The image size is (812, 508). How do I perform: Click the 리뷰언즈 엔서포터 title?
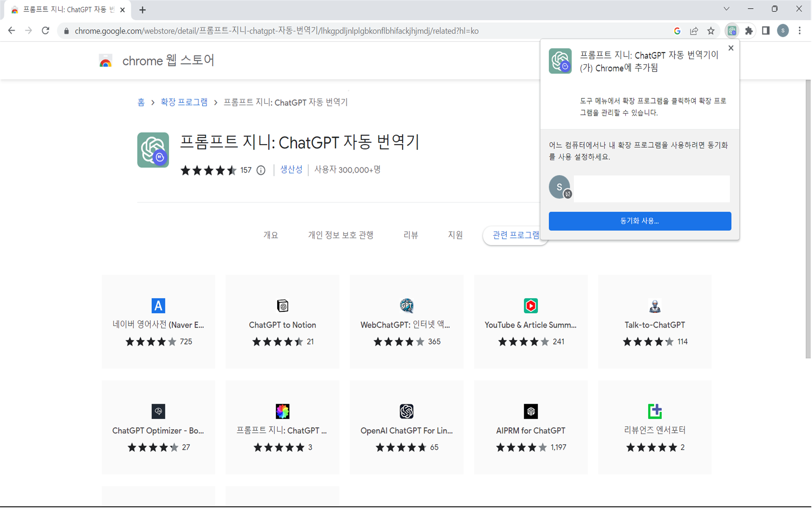click(x=655, y=430)
